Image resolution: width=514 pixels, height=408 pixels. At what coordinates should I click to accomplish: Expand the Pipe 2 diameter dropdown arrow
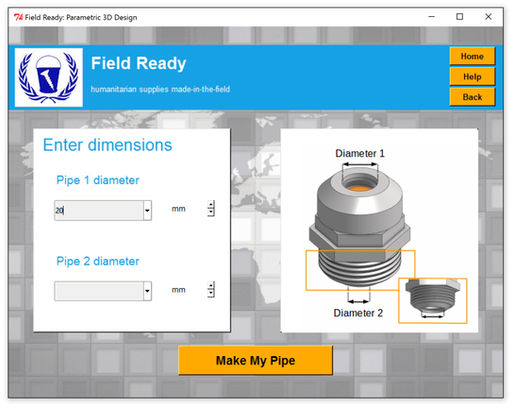click(147, 291)
